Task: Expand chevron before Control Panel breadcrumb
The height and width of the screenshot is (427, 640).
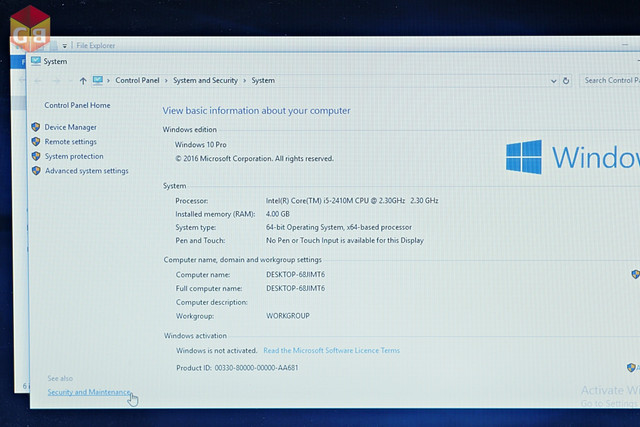Action: tap(109, 81)
